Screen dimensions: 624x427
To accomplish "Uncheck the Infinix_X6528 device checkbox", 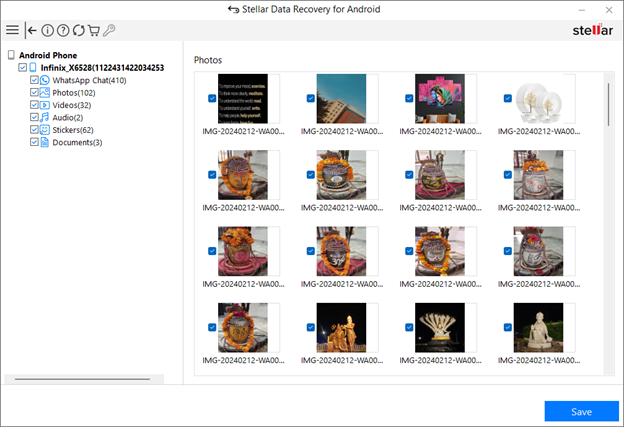I will click(23, 68).
